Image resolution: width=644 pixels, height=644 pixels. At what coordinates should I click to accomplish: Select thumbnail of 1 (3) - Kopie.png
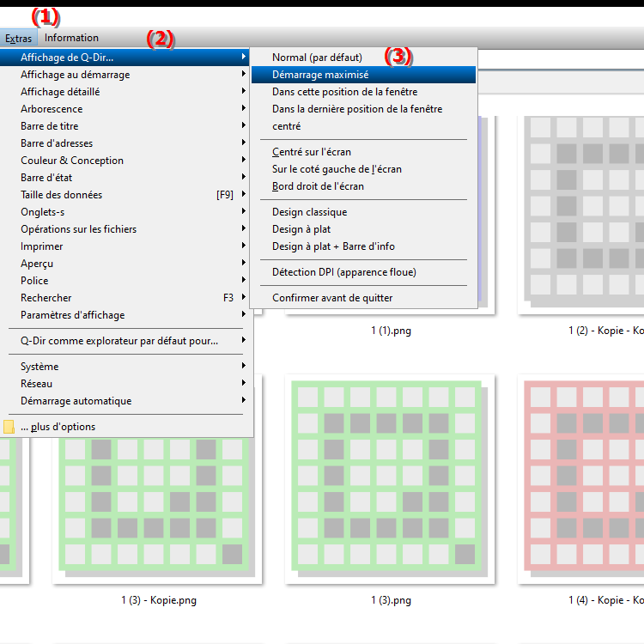(x=157, y=510)
